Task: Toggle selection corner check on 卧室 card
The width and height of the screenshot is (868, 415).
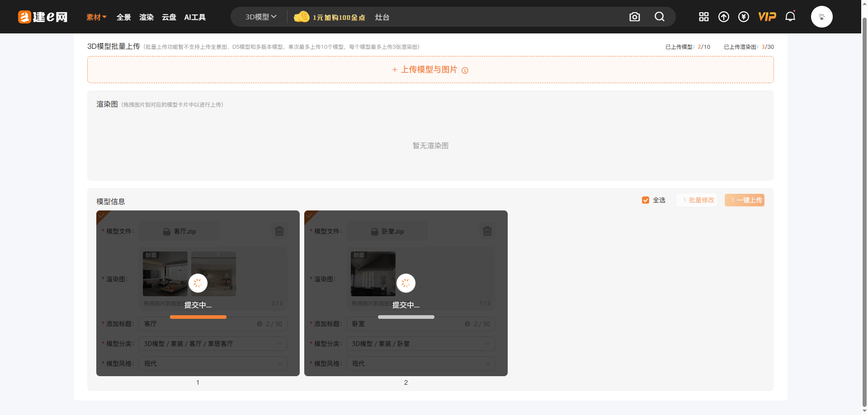Action: pyautogui.click(x=310, y=215)
